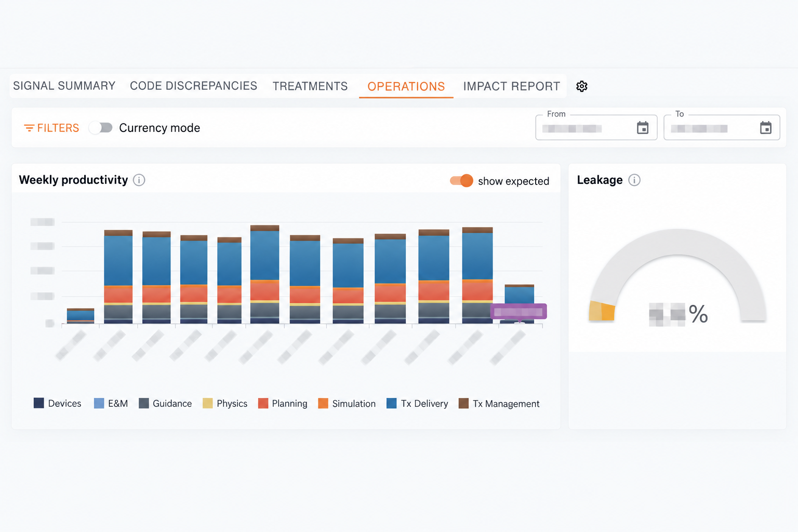
Task: Disable the show expected switch
Action: 461,181
